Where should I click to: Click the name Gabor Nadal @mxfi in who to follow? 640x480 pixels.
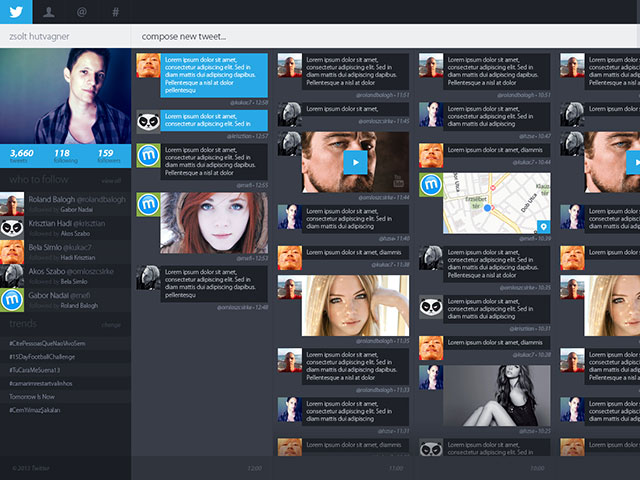click(x=59, y=296)
